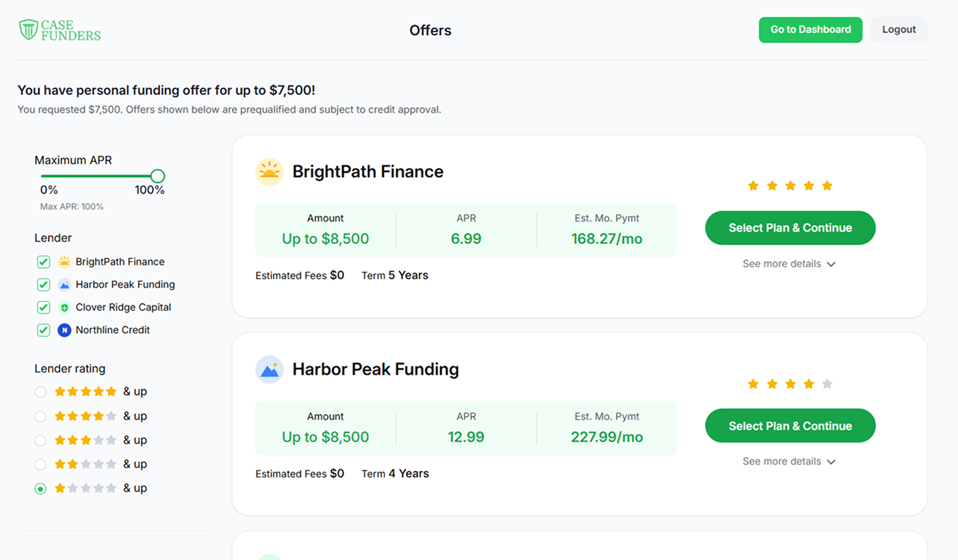Click Northline Credit N icon in filter
Screen dimensions: 958x560
pos(64,330)
